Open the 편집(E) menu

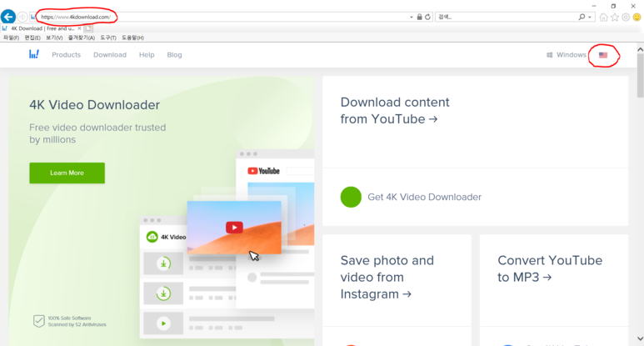[x=32, y=38]
